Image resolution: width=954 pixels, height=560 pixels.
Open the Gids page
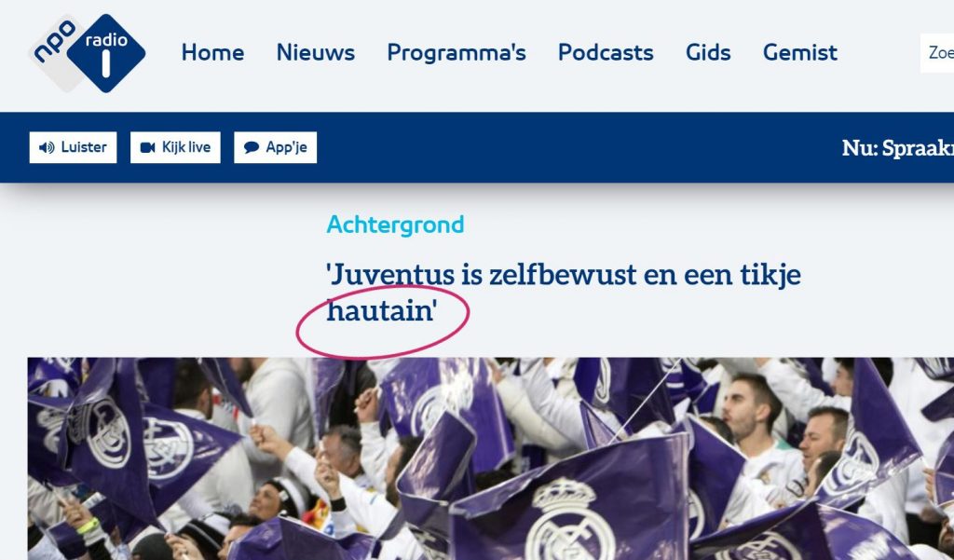click(x=708, y=53)
